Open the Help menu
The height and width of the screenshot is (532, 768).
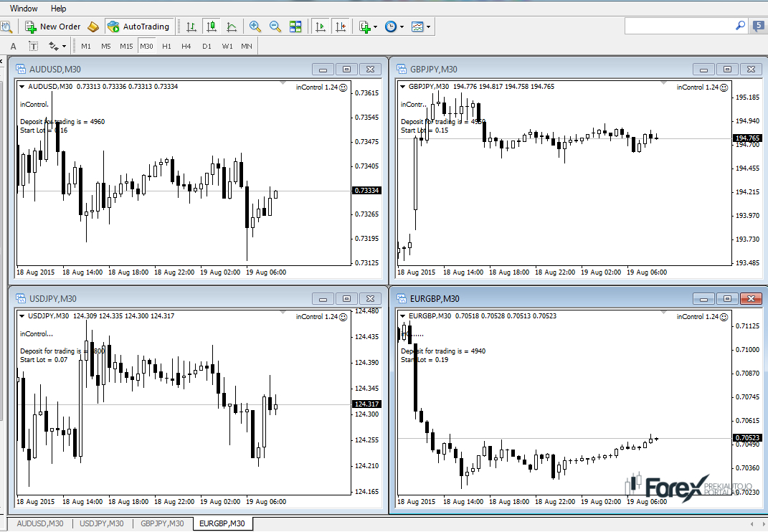click(58, 9)
